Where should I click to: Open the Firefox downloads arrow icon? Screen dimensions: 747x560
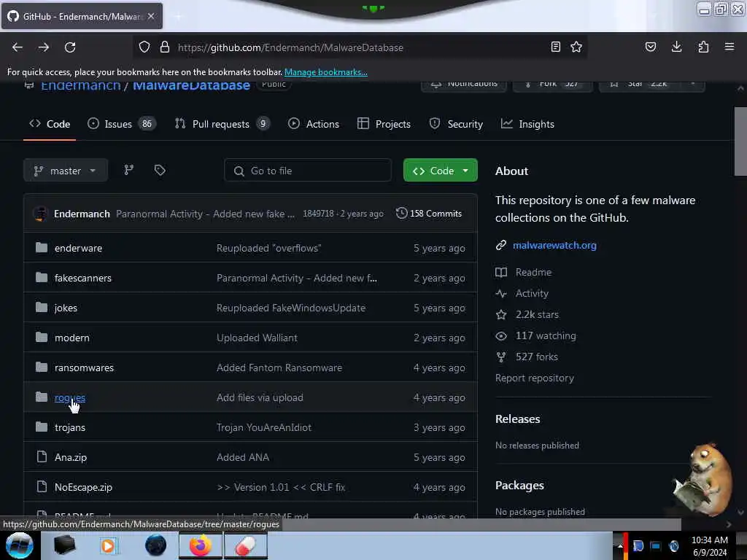click(676, 47)
